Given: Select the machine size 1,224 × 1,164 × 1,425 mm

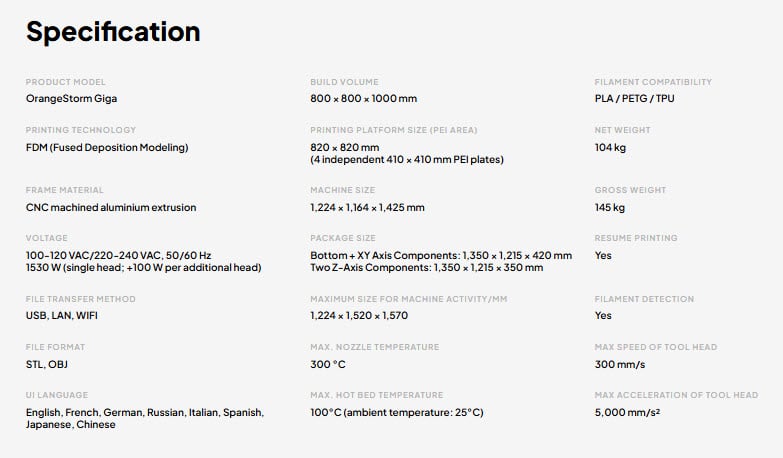Looking at the screenshot, I should tap(367, 207).
